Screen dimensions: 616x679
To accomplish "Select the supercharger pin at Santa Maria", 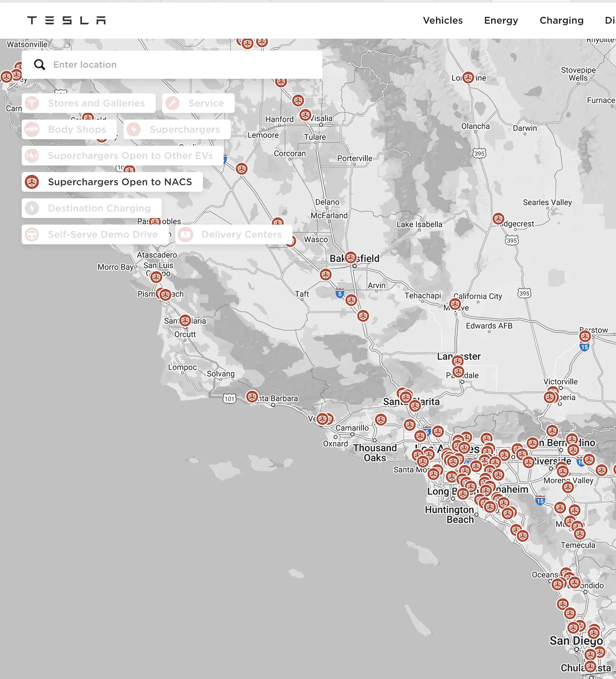I will click(185, 320).
